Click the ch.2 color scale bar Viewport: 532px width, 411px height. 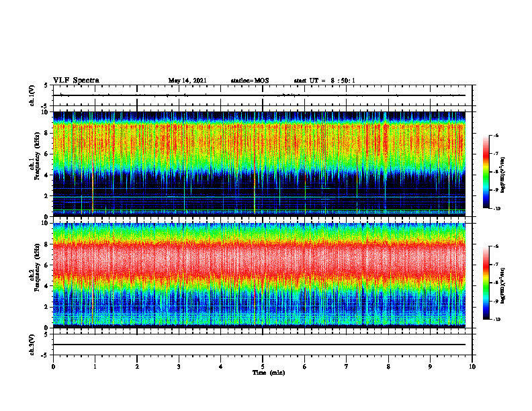click(486, 283)
